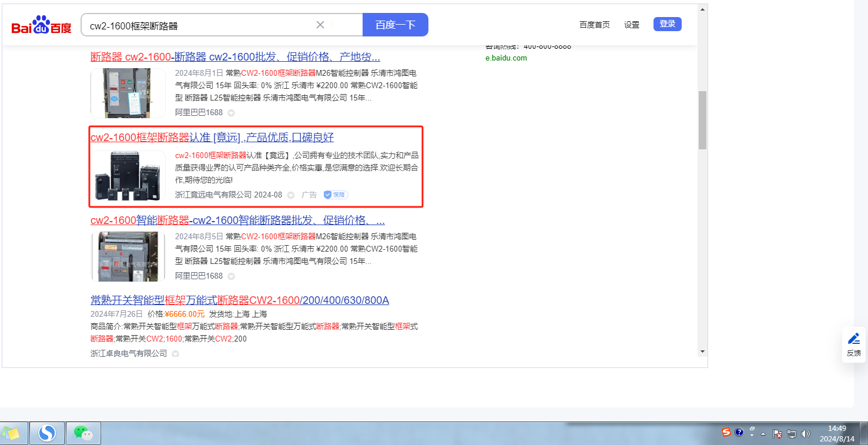Click the 保障 shield badge on the ad
Viewport: 868px width, 445px height.
(x=336, y=195)
